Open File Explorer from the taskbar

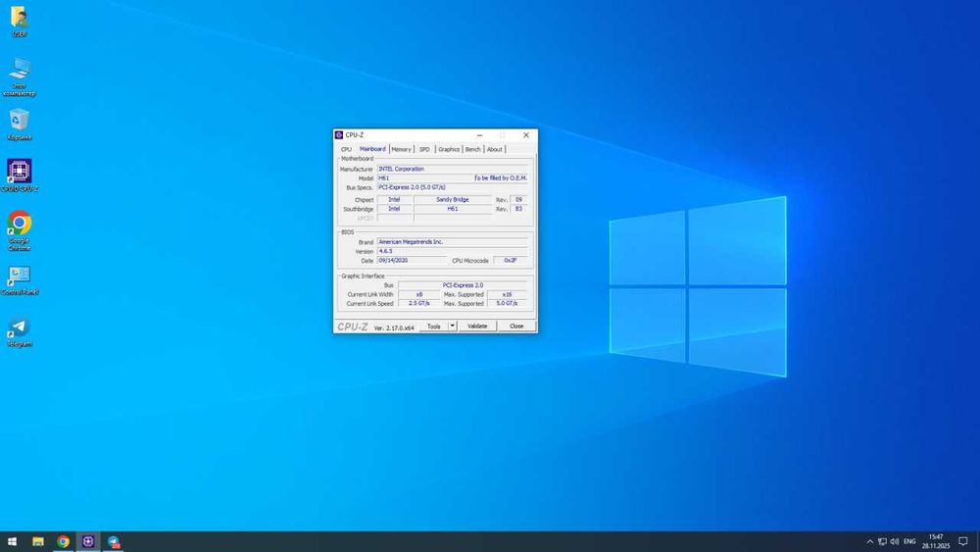pyautogui.click(x=38, y=541)
